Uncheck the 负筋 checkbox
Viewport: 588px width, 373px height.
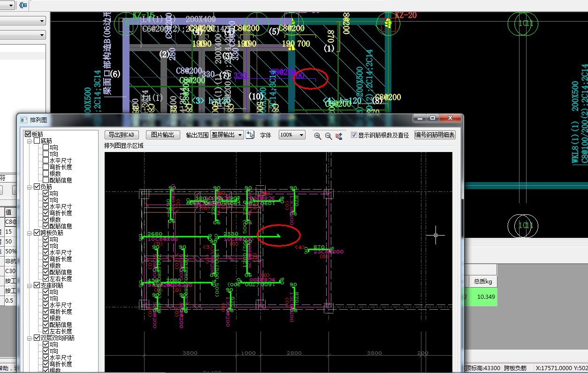(37, 187)
